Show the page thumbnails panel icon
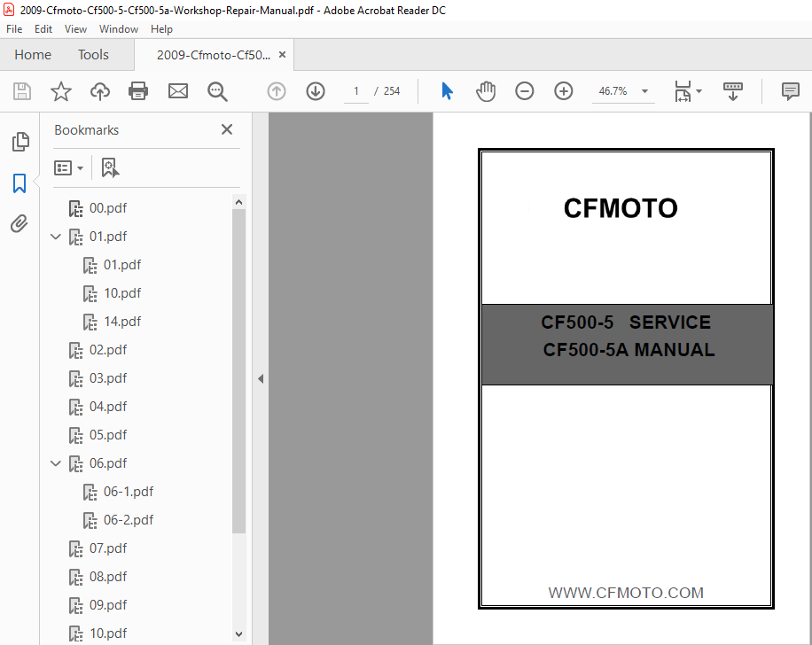812x645 pixels. coord(20,142)
